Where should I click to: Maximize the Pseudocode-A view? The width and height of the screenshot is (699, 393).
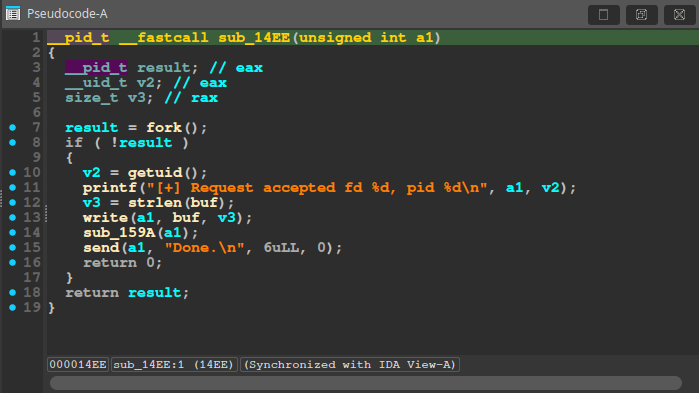pyautogui.click(x=604, y=15)
